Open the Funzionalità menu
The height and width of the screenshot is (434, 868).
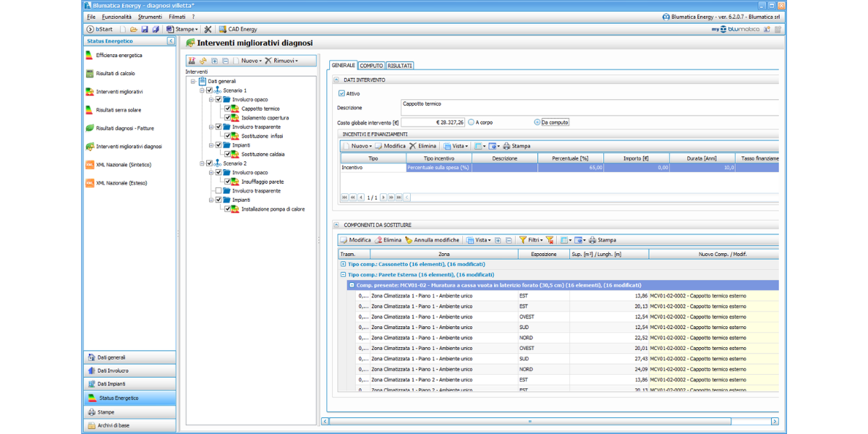pyautogui.click(x=116, y=16)
